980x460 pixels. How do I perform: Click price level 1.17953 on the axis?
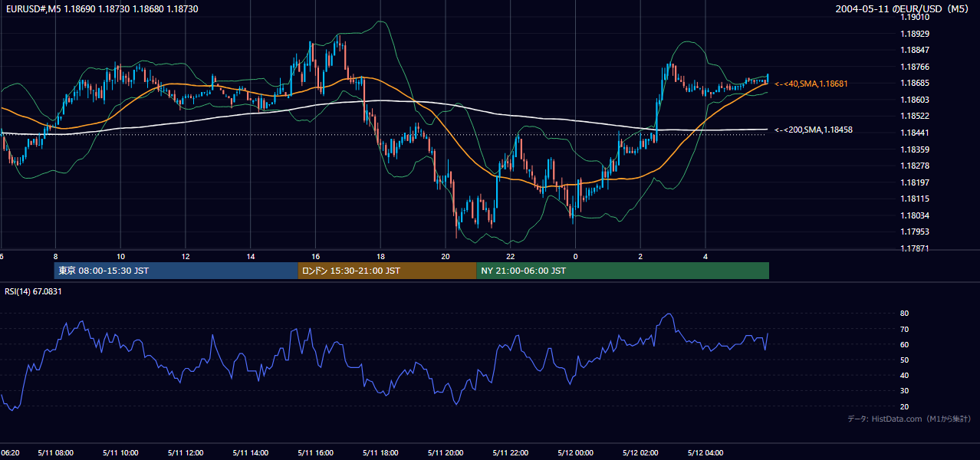coord(916,232)
